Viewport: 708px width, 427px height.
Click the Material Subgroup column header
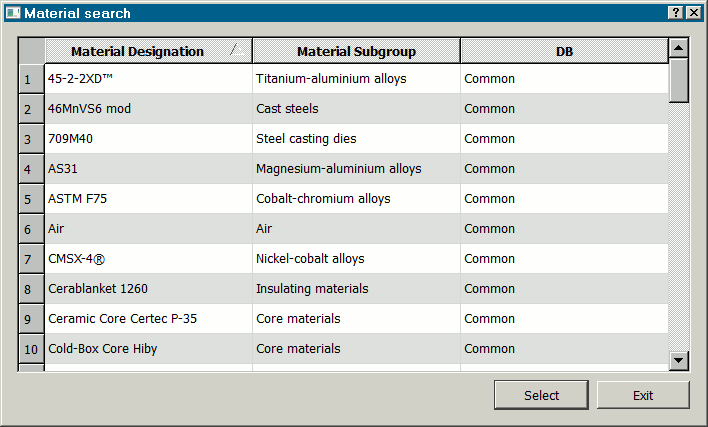click(356, 52)
